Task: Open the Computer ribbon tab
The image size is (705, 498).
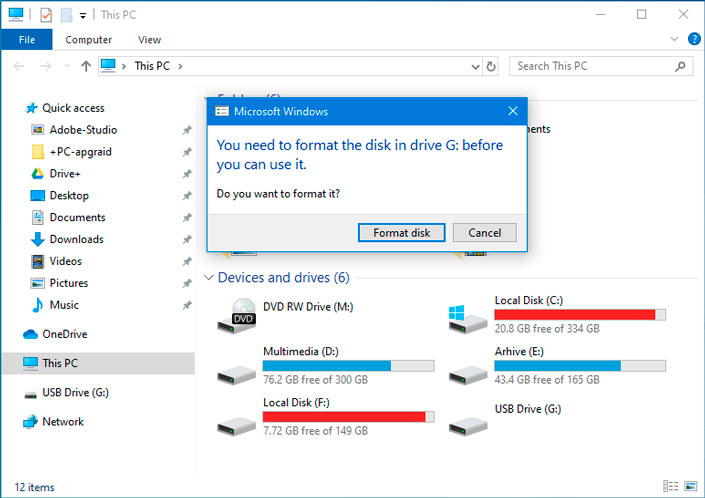Action: click(88, 40)
